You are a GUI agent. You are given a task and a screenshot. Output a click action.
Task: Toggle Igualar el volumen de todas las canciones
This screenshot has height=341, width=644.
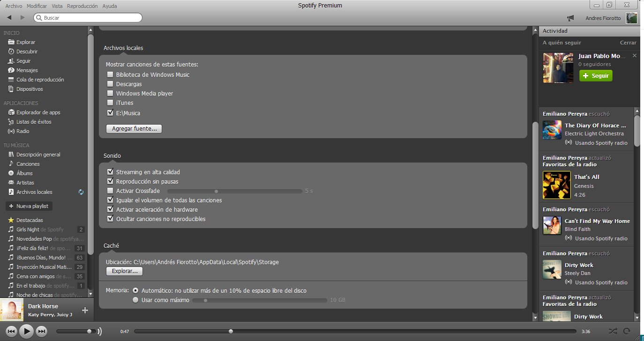(x=110, y=200)
